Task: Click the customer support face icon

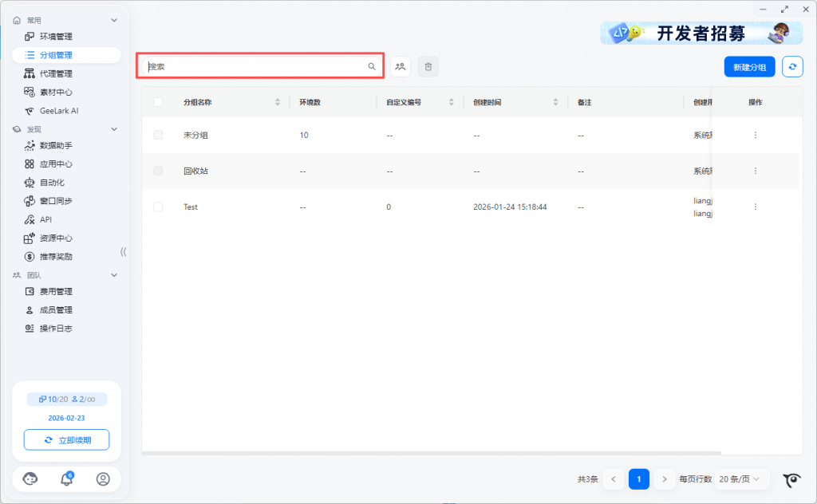Action: click(x=30, y=479)
